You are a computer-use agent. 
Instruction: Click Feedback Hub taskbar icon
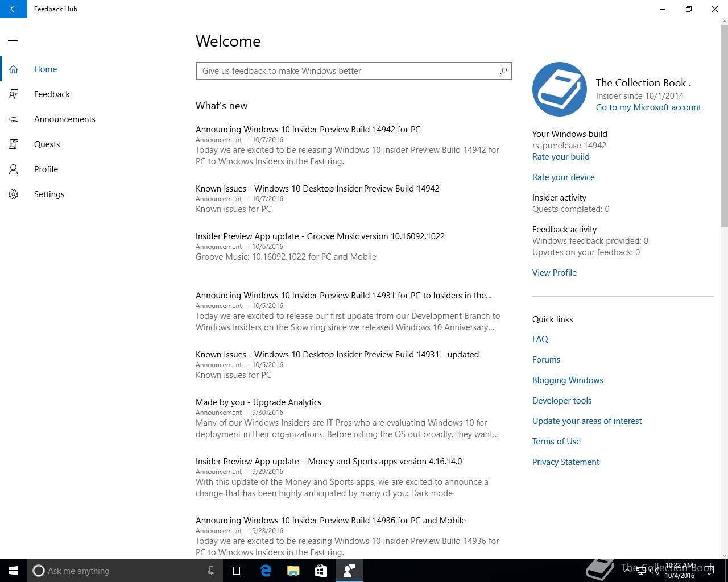349,571
